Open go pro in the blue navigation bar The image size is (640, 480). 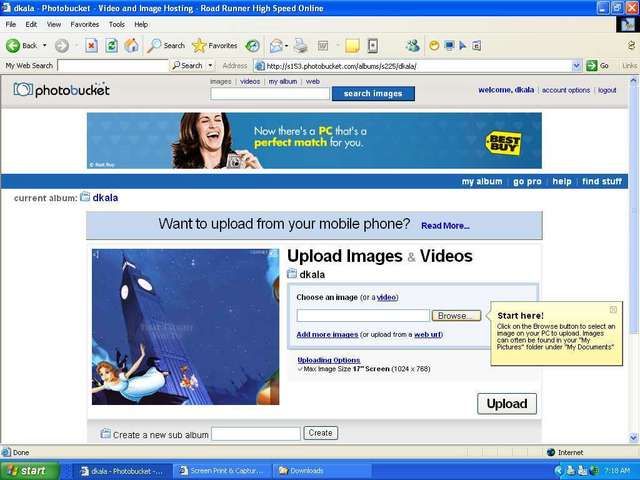pos(527,181)
